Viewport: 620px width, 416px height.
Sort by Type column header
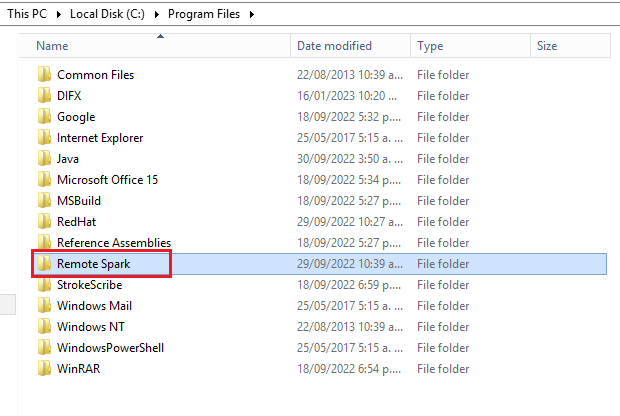click(x=470, y=46)
